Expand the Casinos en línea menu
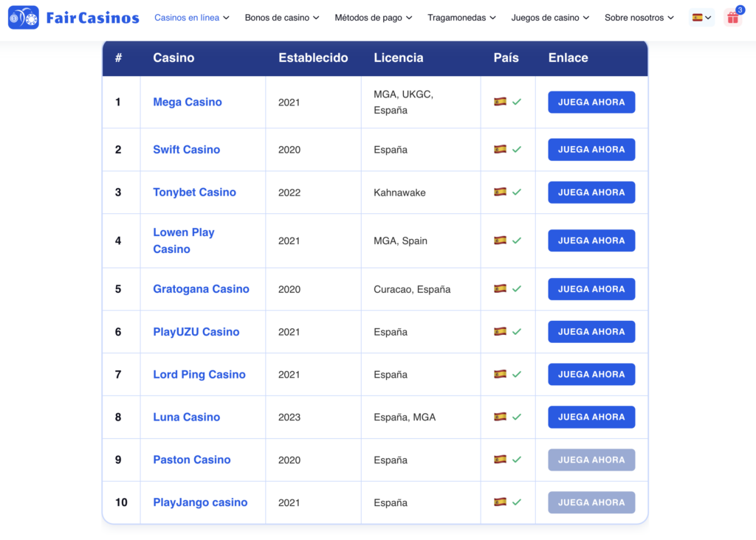Screen dimensions: 756x540 coord(192,18)
